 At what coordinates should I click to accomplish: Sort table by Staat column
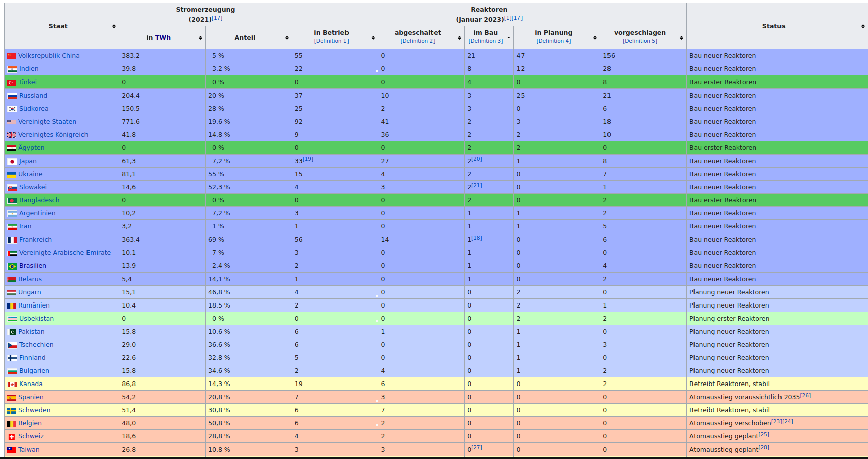pyautogui.click(x=114, y=26)
